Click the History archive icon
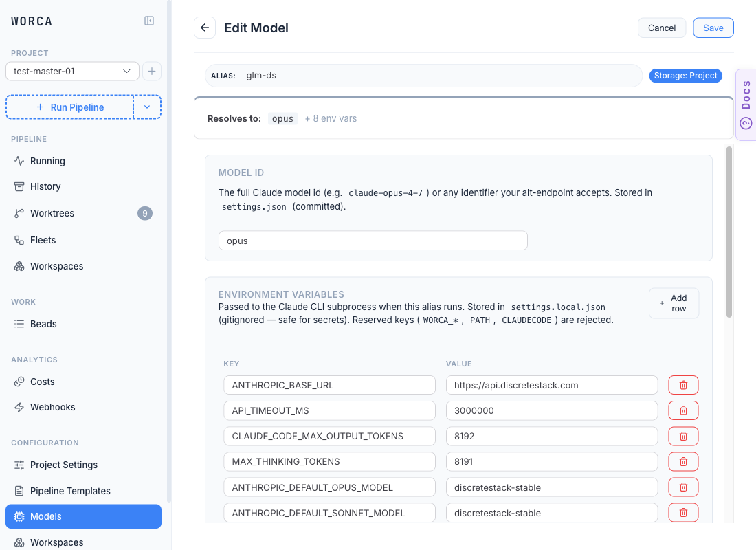The width and height of the screenshot is (756, 550). pos(19,187)
